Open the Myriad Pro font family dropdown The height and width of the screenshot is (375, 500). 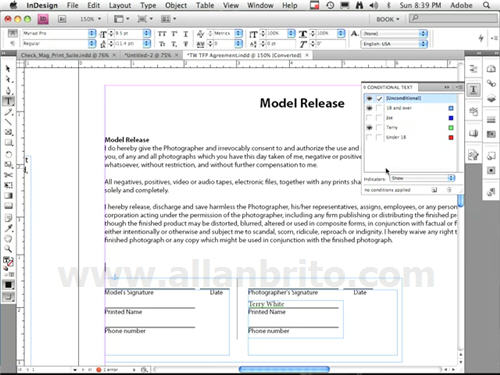(59, 33)
